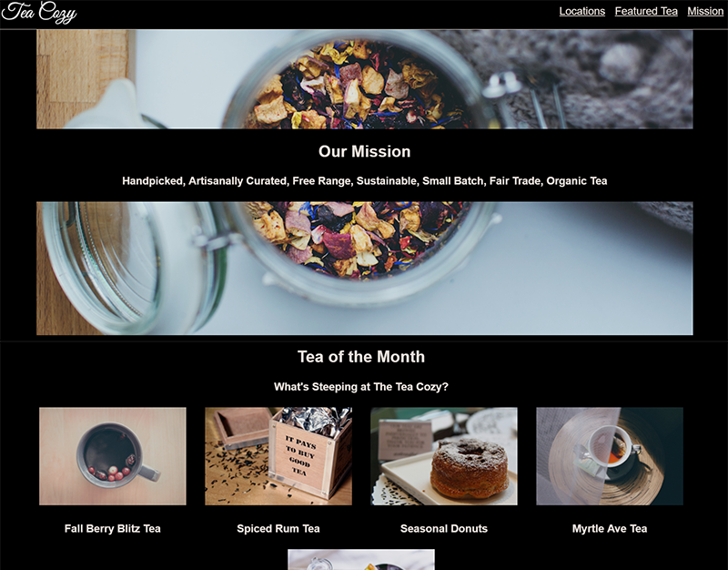Open the Myrtle Ave Tea cup photo
The image size is (728, 570).
point(610,456)
